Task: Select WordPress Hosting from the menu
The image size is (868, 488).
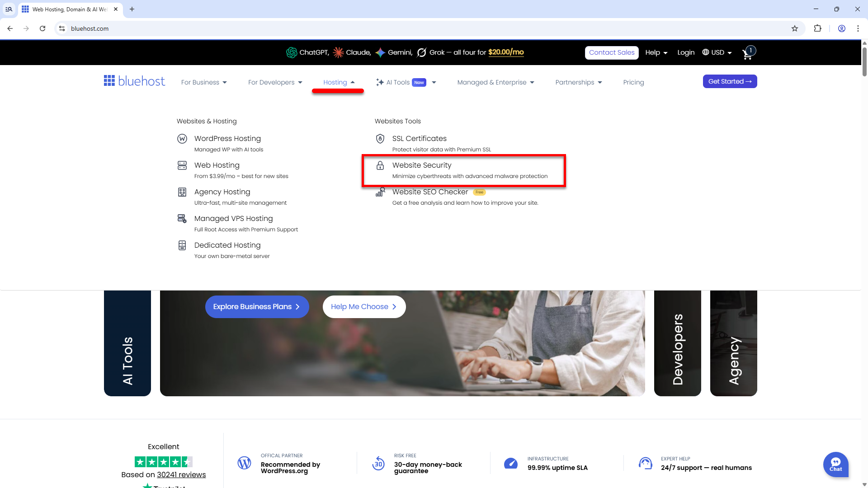Action: tap(227, 139)
